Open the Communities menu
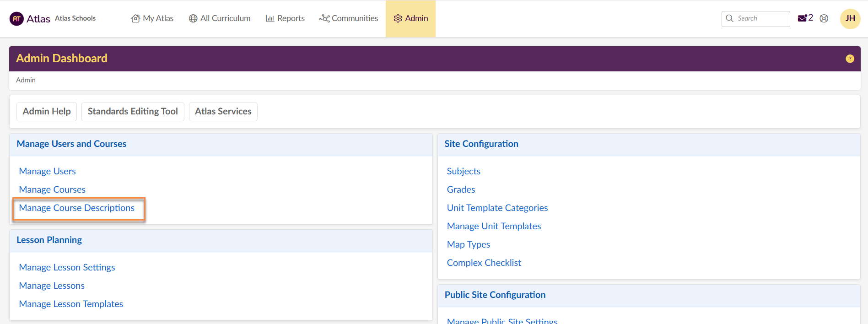 pyautogui.click(x=349, y=18)
